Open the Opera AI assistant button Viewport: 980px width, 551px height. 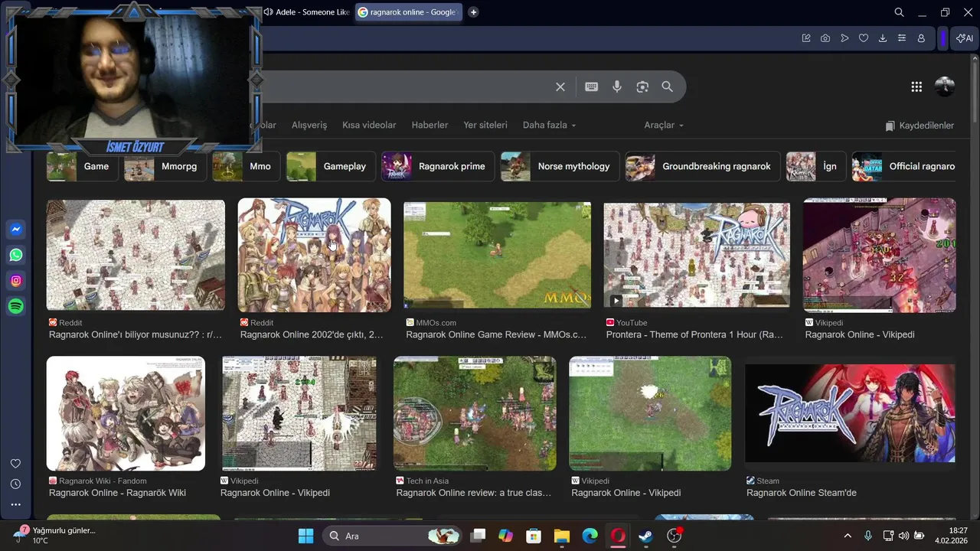[x=965, y=38]
